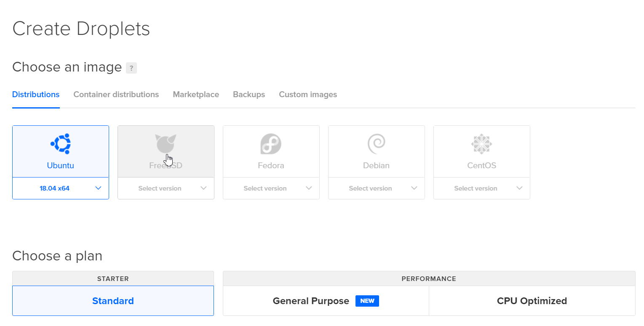Switch to the Container distributions tab
Image resolution: width=644 pixels, height=326 pixels.
coord(116,95)
